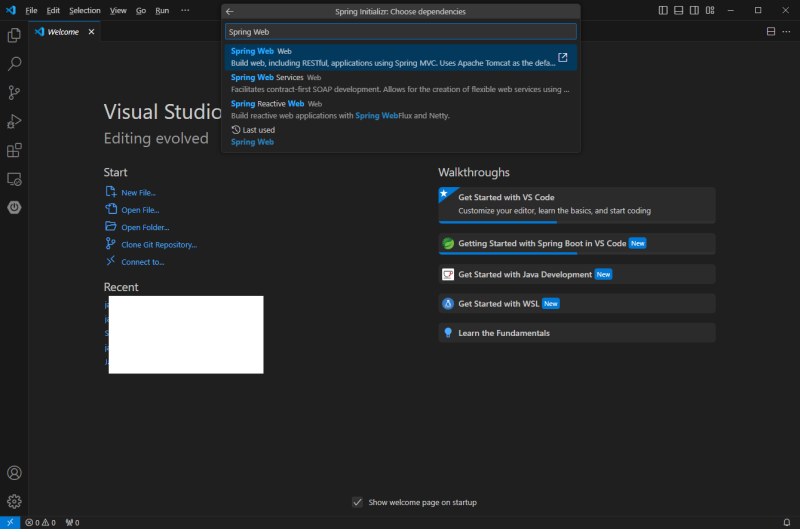The image size is (800, 529).
Task: Expand the hidden menus ellipsis in menu bar
Action: click(185, 10)
